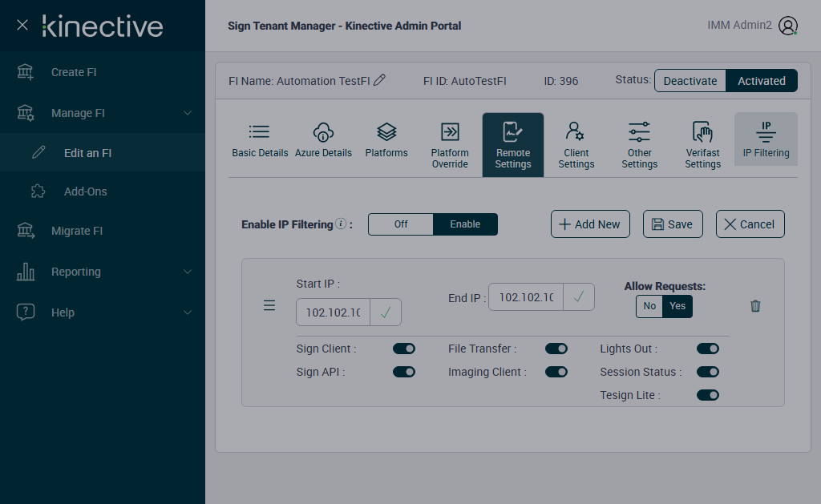The height and width of the screenshot is (504, 821).
Task: Expand the Manage FI chevron
Action: 188,113
